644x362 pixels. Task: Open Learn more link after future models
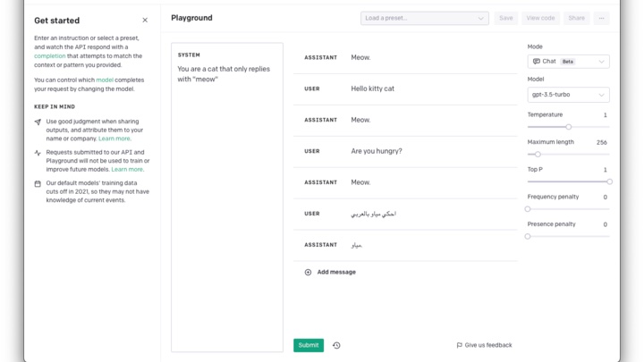pyautogui.click(x=127, y=170)
